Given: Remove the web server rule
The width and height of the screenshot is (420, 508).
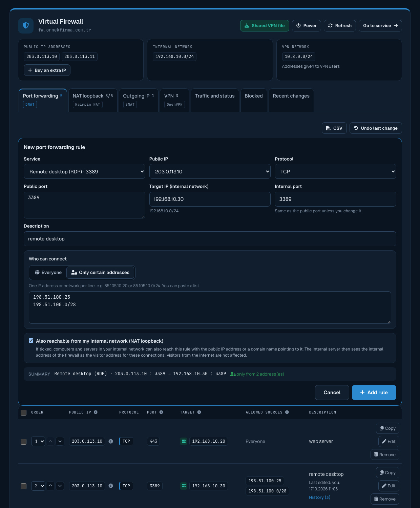Looking at the screenshot, I should point(385,454).
